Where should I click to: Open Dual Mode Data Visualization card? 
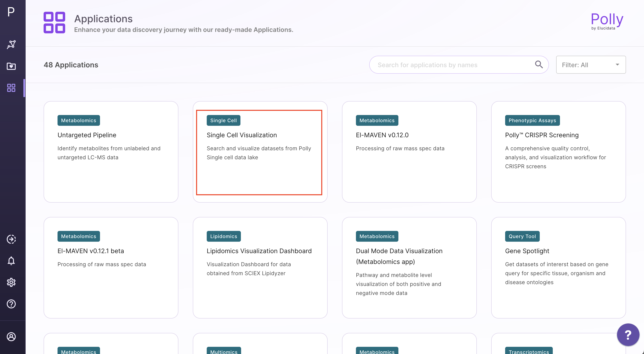point(409,268)
